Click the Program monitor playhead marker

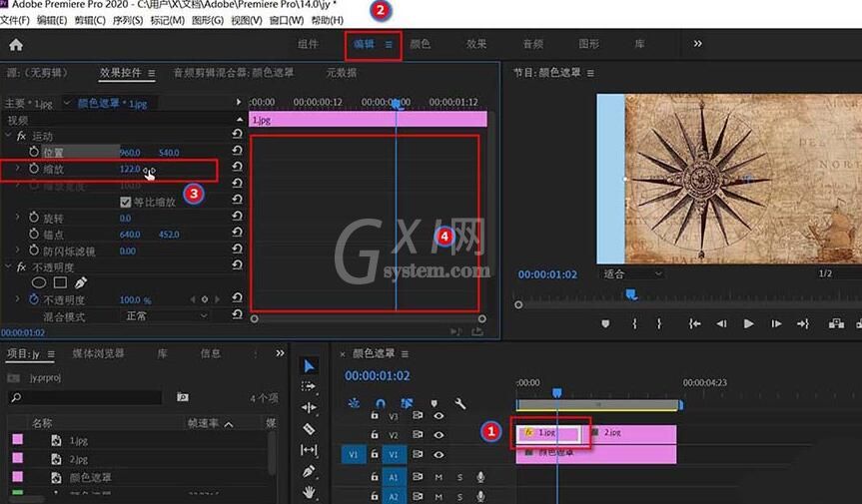(631, 295)
